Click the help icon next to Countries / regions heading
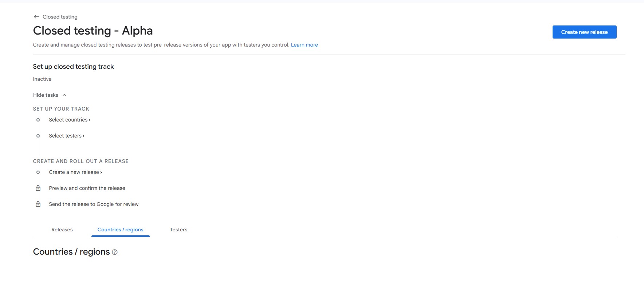 pyautogui.click(x=115, y=252)
